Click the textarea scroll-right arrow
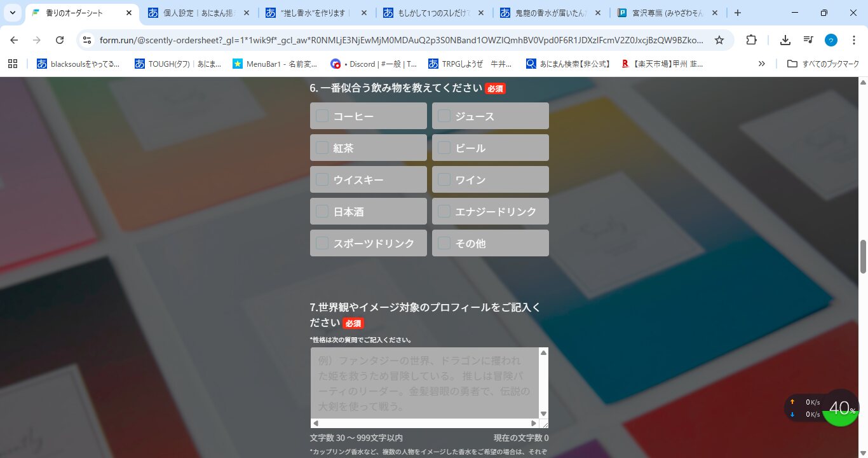The image size is (868, 458). tap(534, 423)
